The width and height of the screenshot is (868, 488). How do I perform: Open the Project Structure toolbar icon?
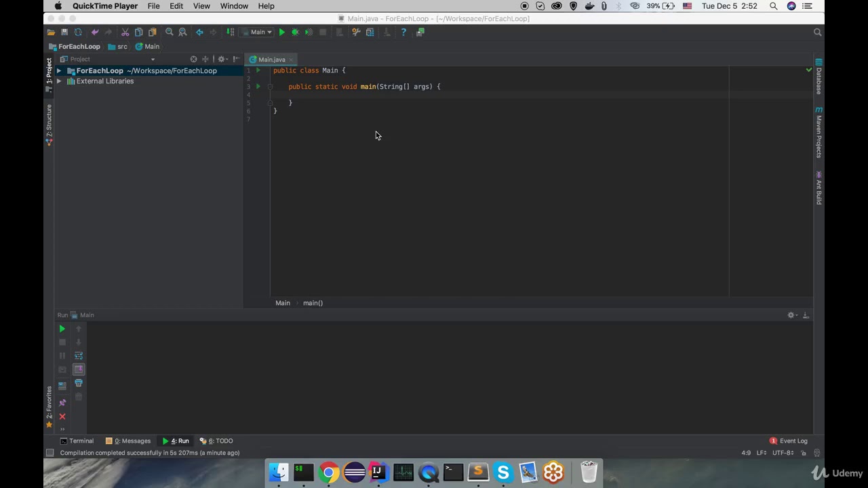[x=370, y=32]
